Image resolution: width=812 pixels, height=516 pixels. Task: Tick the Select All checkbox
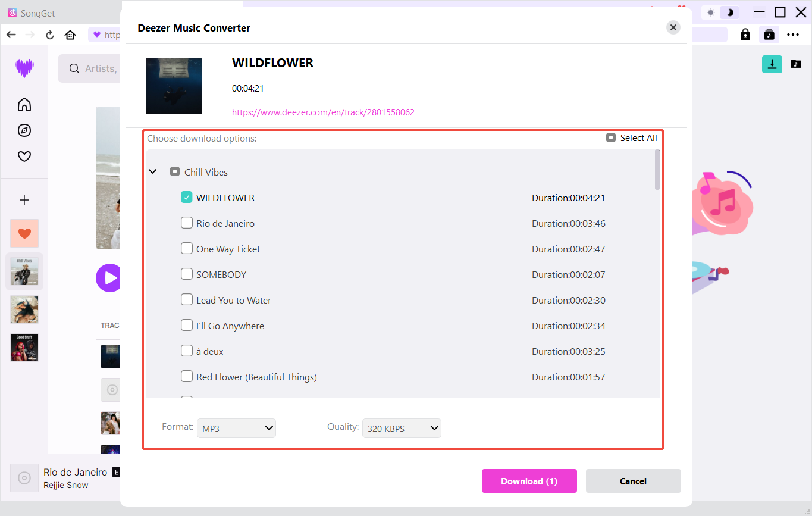coord(611,138)
